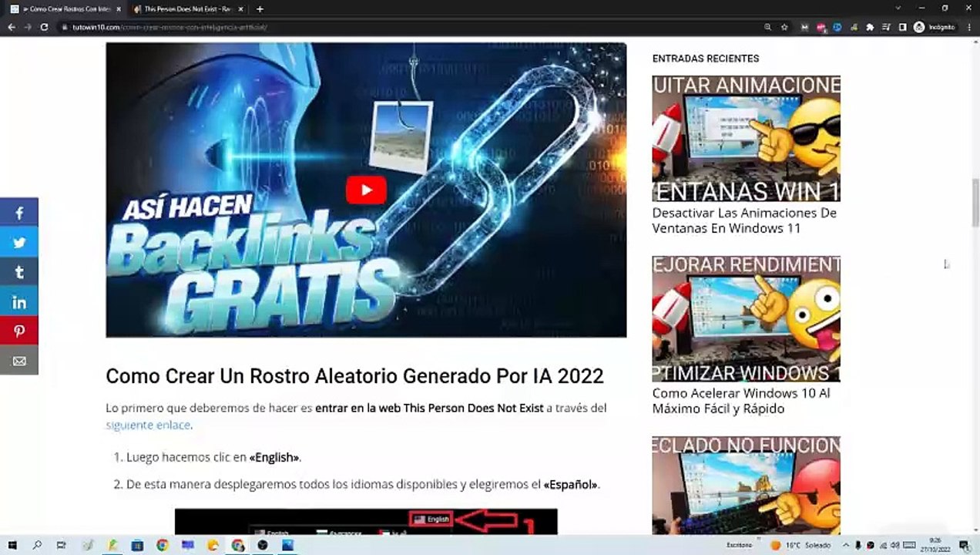Bookmark this page with the star icon
This screenshot has width=980, height=555.
point(784,27)
